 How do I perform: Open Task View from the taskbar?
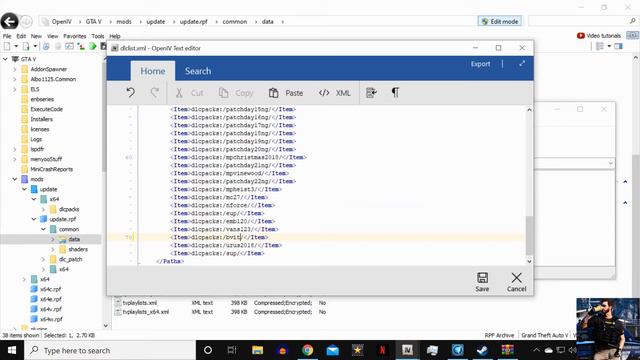(x=232, y=350)
